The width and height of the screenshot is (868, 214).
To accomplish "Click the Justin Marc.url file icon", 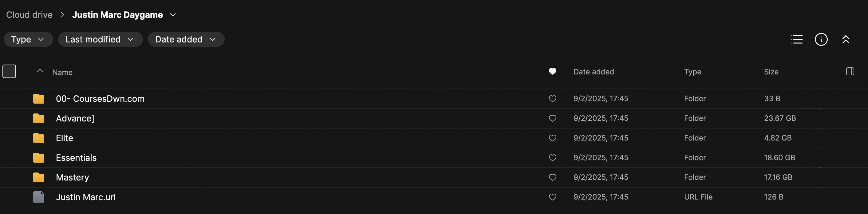I will [39, 197].
